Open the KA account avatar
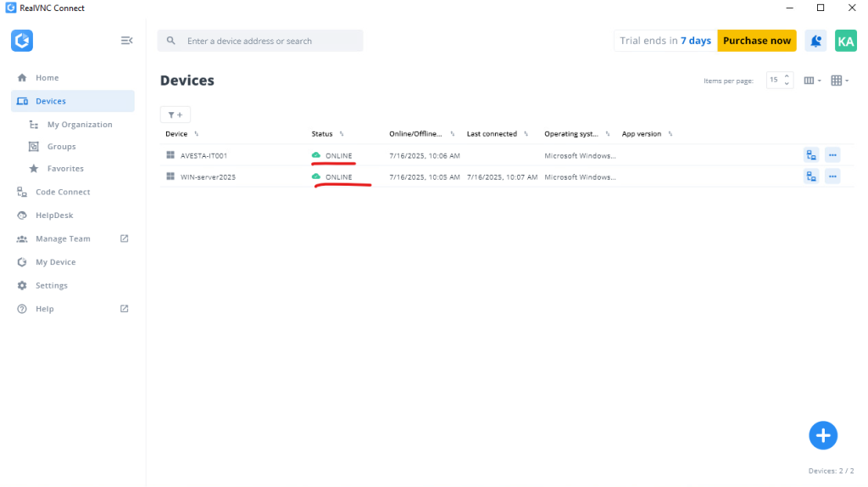The width and height of the screenshot is (868, 487). click(x=845, y=41)
